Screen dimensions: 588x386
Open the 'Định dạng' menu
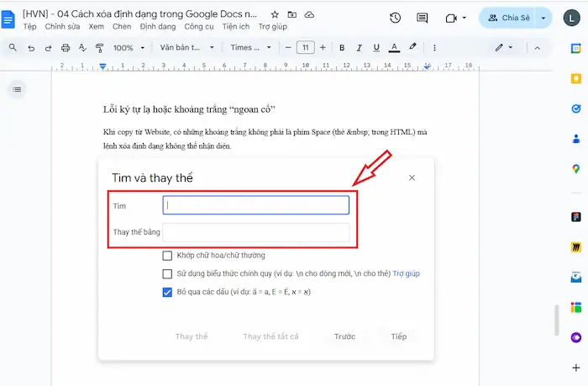[158, 27]
